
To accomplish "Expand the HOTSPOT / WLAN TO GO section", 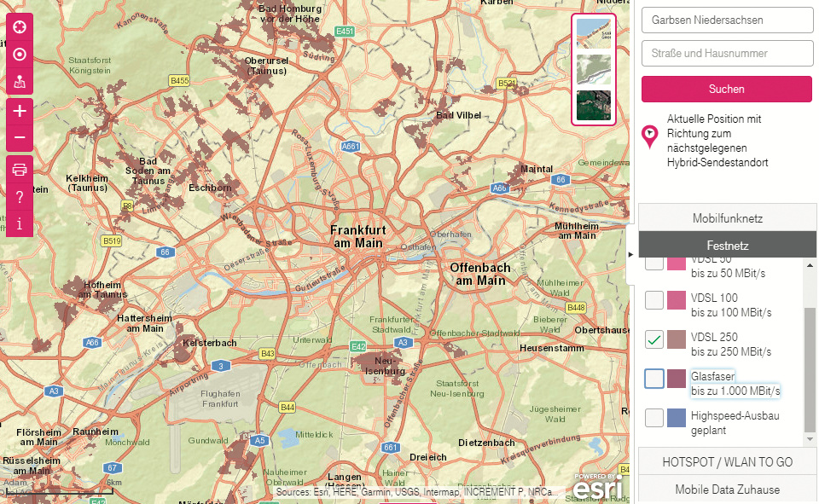I will [x=727, y=462].
